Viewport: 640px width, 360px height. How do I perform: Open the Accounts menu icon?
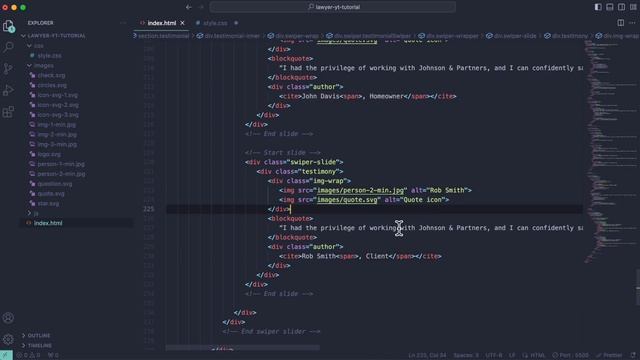pyautogui.click(x=8, y=318)
